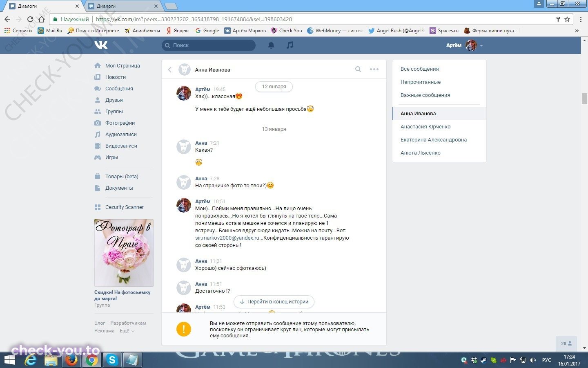Expand the Артём profile dropdown
Image resolution: width=588 pixels, height=368 pixels.
pyautogui.click(x=465, y=45)
